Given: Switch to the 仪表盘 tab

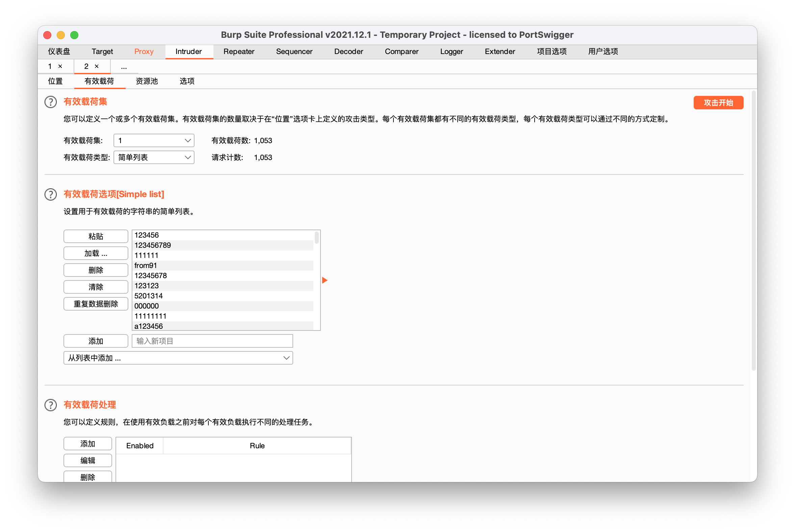Looking at the screenshot, I should click(59, 52).
